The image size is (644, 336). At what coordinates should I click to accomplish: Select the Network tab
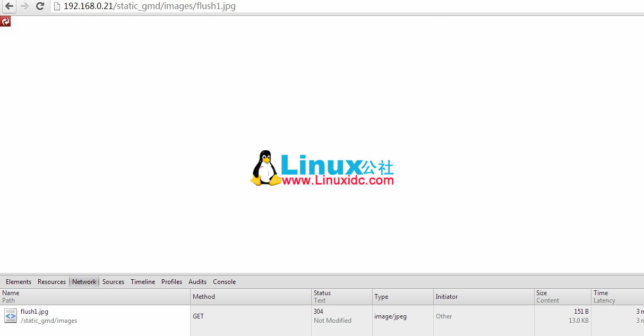(84, 282)
